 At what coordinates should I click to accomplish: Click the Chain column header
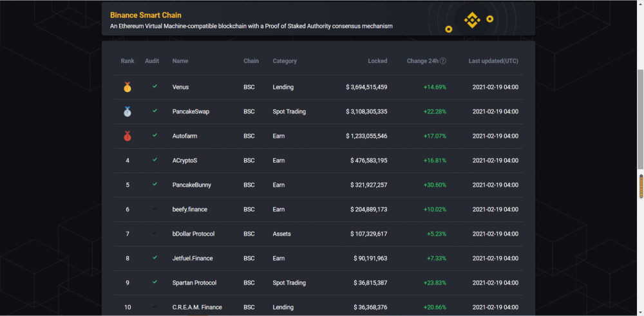tap(251, 61)
